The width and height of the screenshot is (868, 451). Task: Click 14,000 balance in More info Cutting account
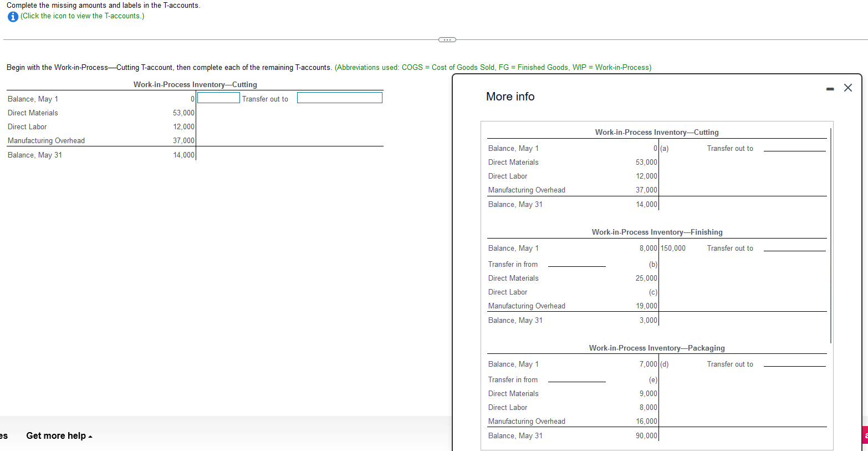[x=646, y=205]
